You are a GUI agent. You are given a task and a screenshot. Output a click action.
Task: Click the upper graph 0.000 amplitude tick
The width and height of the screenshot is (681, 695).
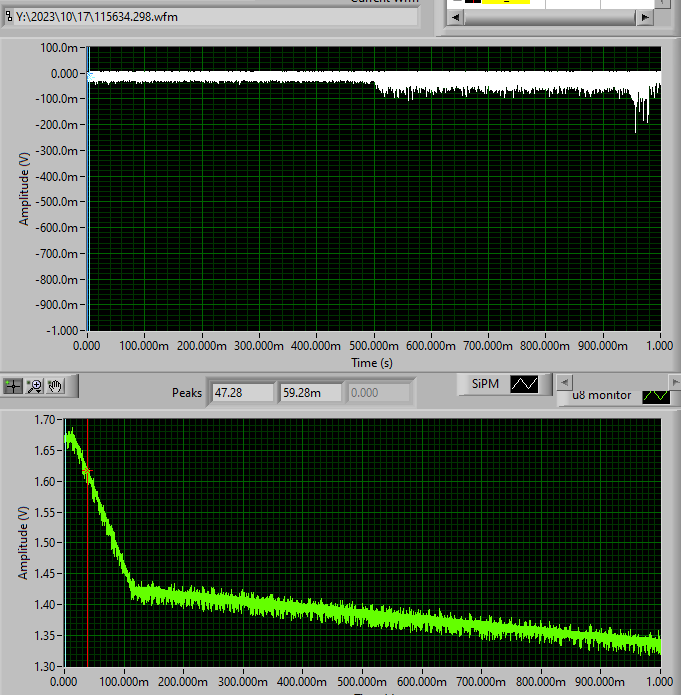click(x=65, y=74)
